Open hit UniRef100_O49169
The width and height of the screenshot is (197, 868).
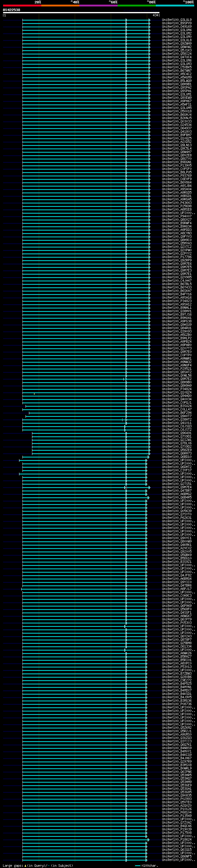pyautogui.click(x=177, y=26)
